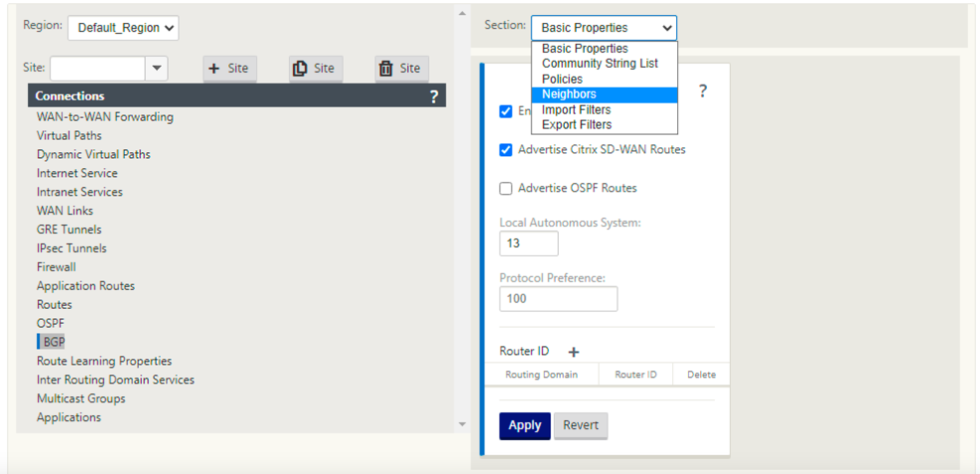The height and width of the screenshot is (474, 980).
Task: Click the Protocol Preference field
Action: [558, 299]
